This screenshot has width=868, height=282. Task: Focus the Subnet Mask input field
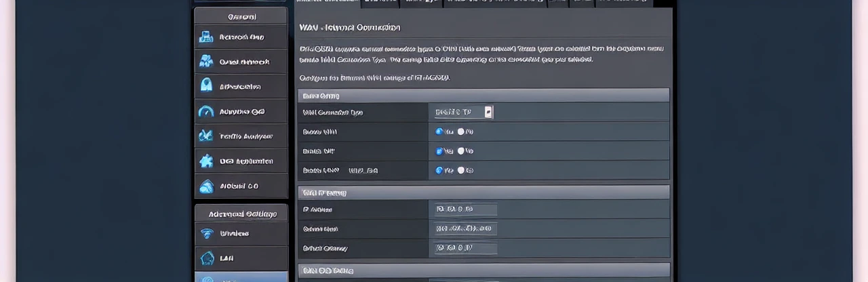[466, 229]
